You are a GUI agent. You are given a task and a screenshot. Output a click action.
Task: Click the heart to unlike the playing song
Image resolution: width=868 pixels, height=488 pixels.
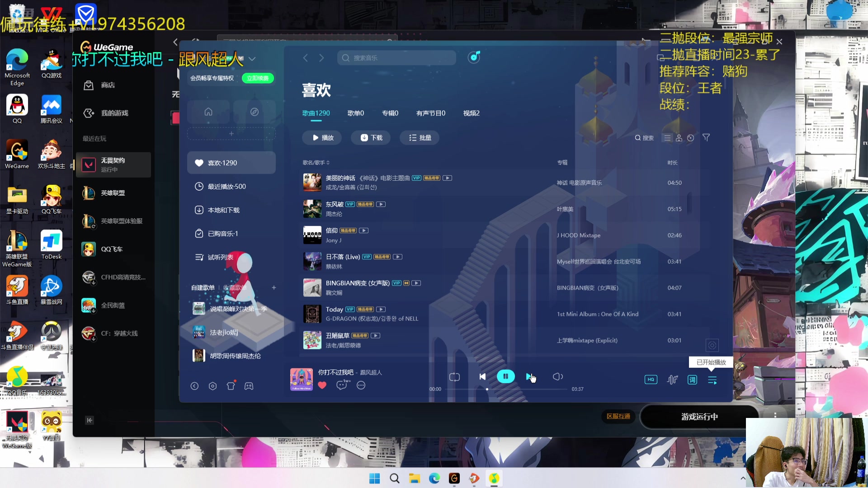click(x=322, y=385)
